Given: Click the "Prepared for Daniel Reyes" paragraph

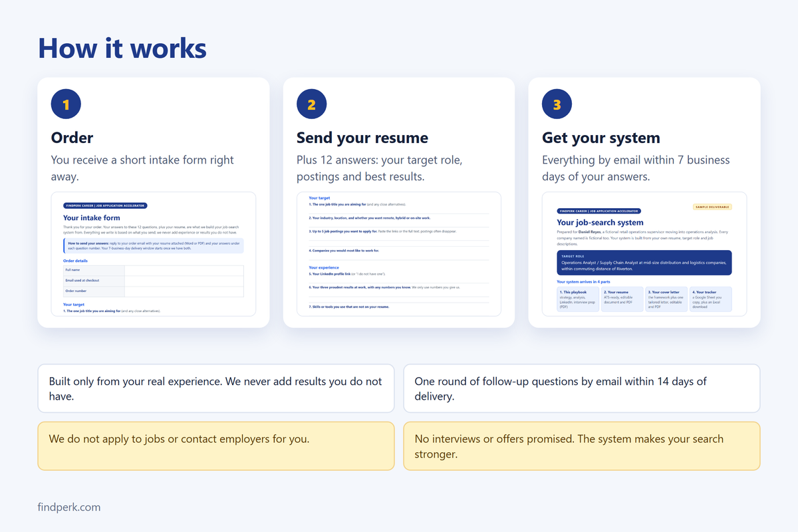Looking at the screenshot, I should pyautogui.click(x=642, y=237).
